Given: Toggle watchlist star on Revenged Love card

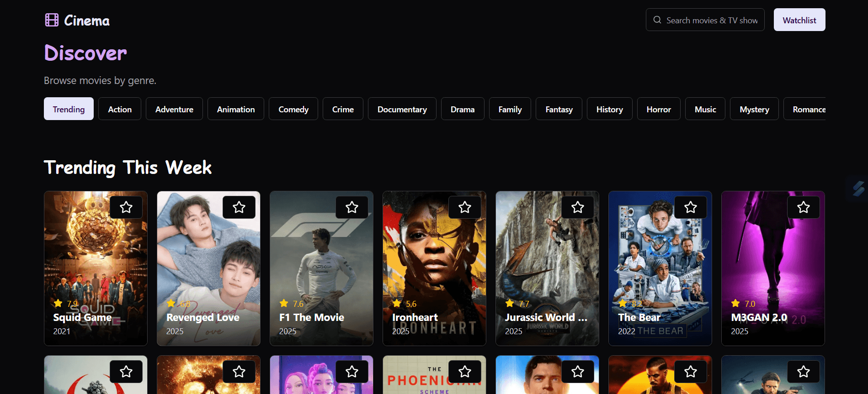Looking at the screenshot, I should 239,207.
